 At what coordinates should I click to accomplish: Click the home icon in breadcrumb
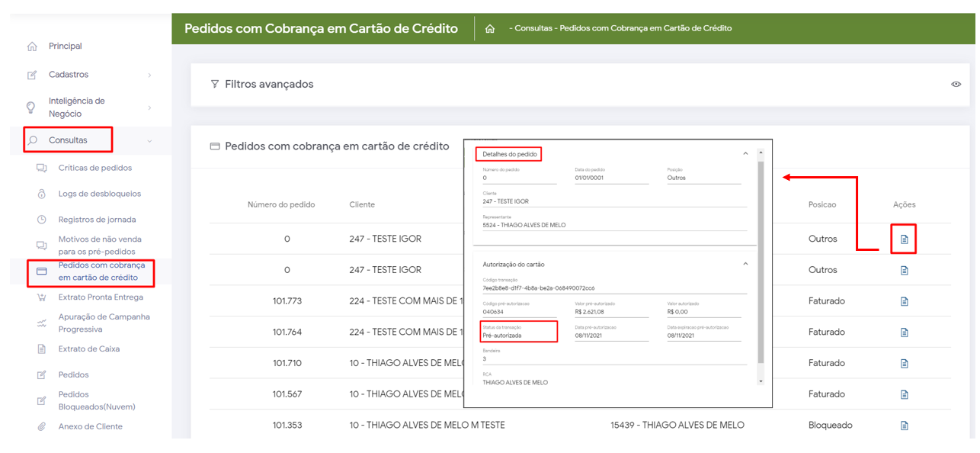coord(490,29)
